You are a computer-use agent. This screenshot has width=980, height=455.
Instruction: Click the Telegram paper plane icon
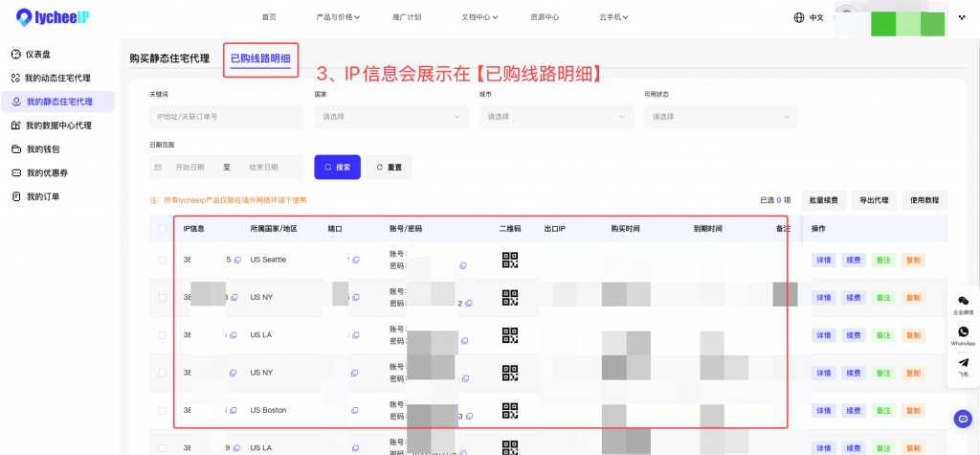coord(963,363)
